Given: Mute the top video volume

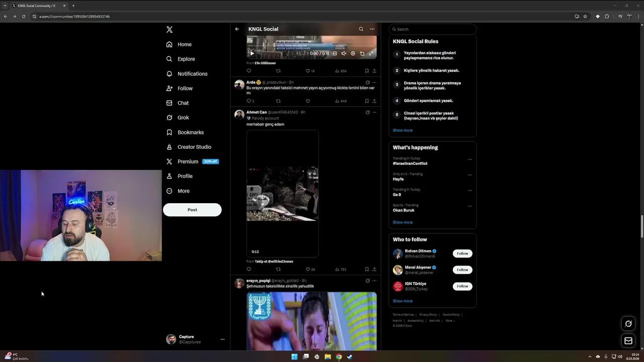Looking at the screenshot, I should (x=344, y=53).
